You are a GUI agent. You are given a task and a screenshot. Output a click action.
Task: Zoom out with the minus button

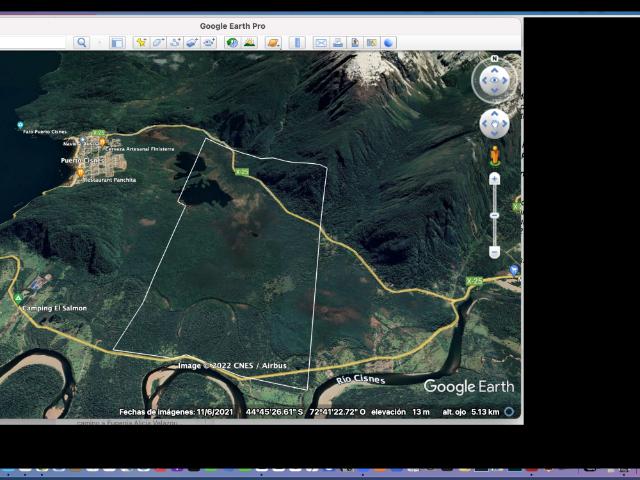click(494, 253)
